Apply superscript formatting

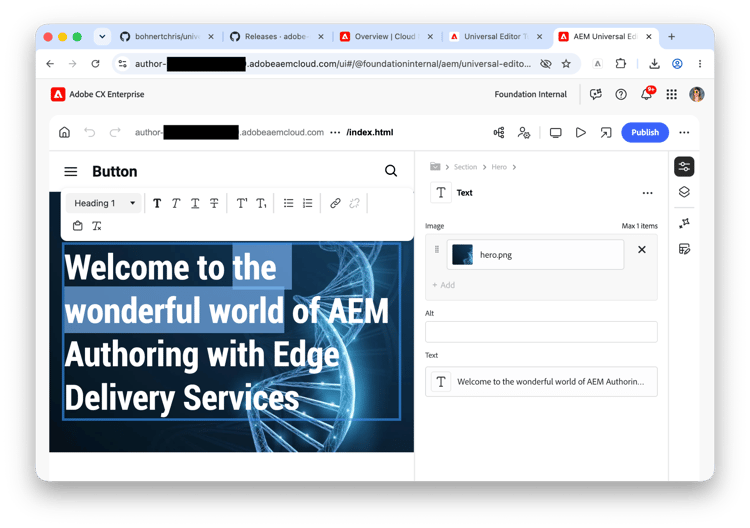pos(242,203)
